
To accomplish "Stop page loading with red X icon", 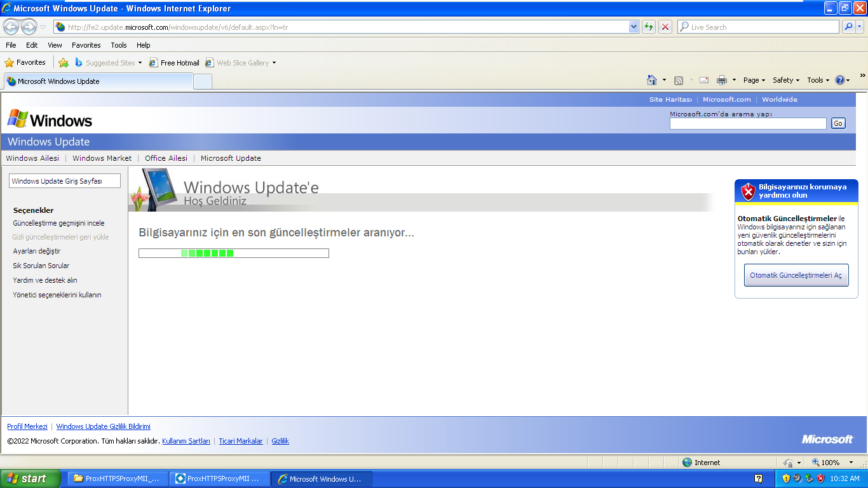I will click(665, 27).
